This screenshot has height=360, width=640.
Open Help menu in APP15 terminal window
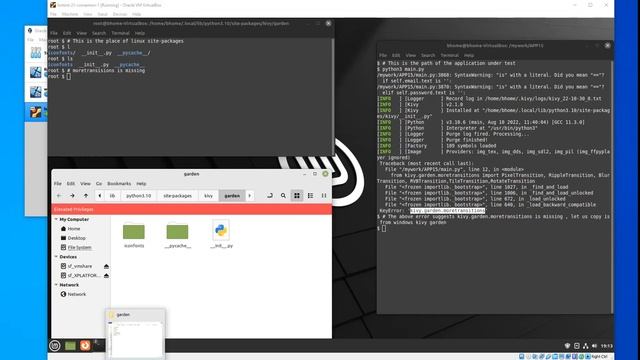pyautogui.click(x=469, y=56)
